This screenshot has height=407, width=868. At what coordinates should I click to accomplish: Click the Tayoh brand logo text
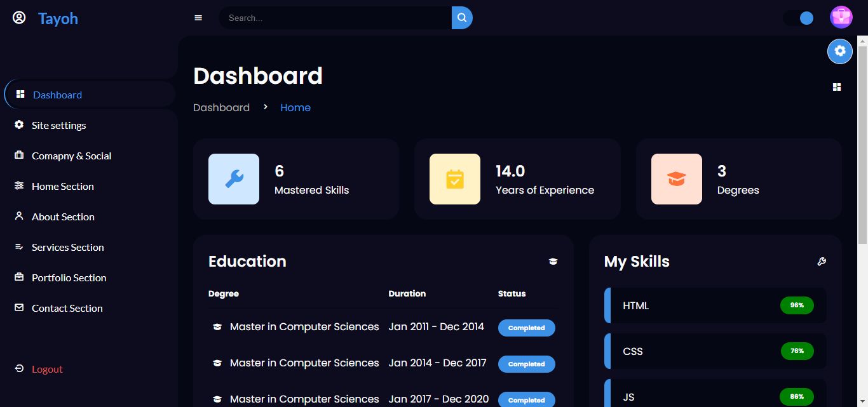click(58, 18)
